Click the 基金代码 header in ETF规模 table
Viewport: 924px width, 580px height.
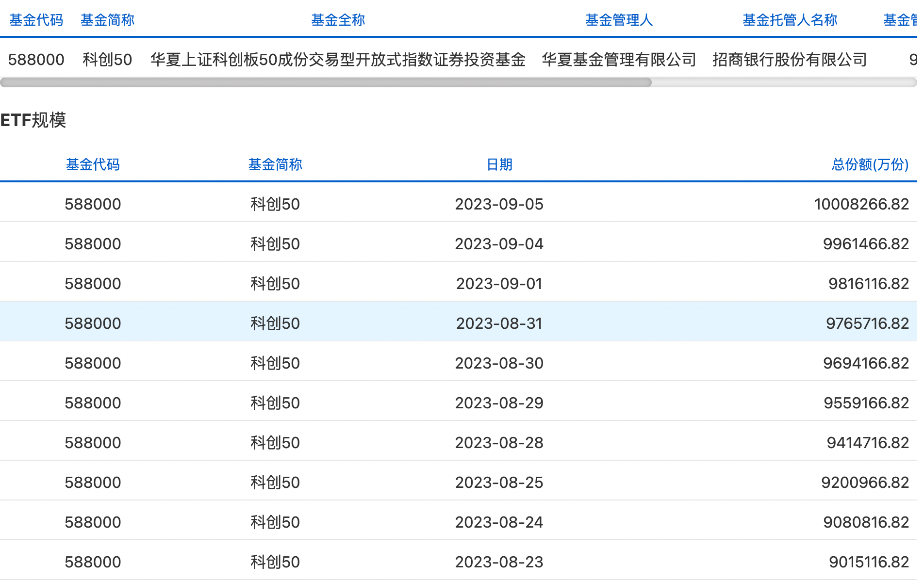coord(93,165)
